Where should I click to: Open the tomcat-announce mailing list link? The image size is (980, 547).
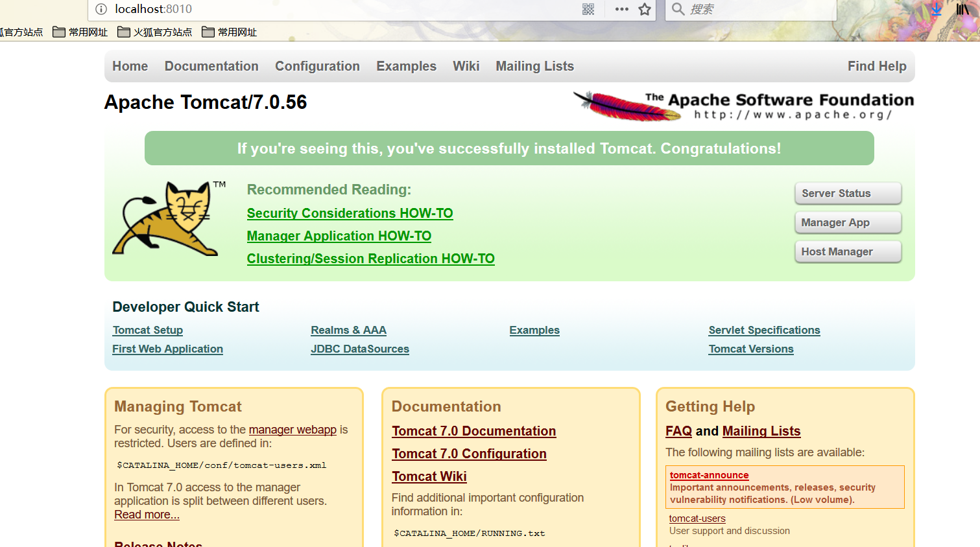click(x=709, y=475)
